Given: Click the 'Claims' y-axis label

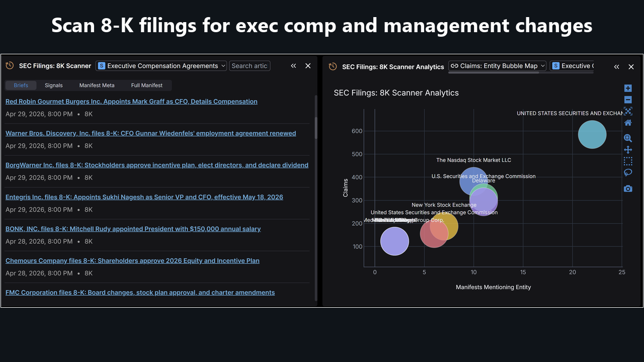Looking at the screenshot, I should click(x=346, y=188).
